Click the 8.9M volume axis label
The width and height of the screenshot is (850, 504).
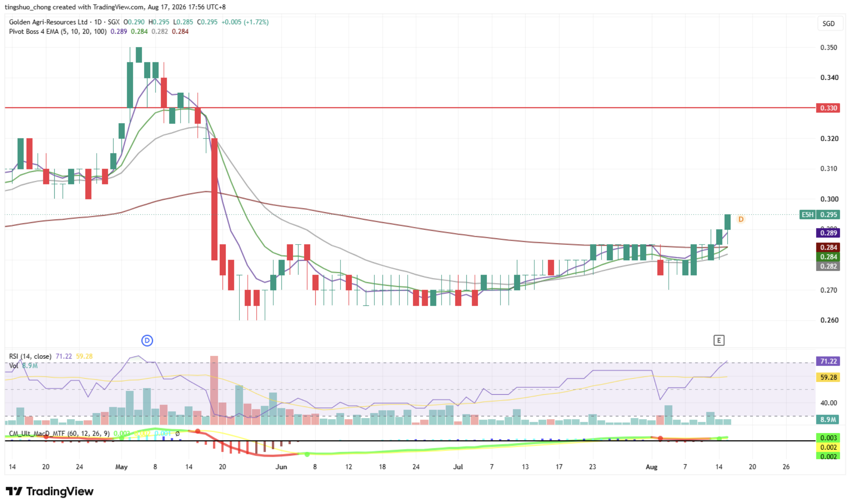coord(828,419)
